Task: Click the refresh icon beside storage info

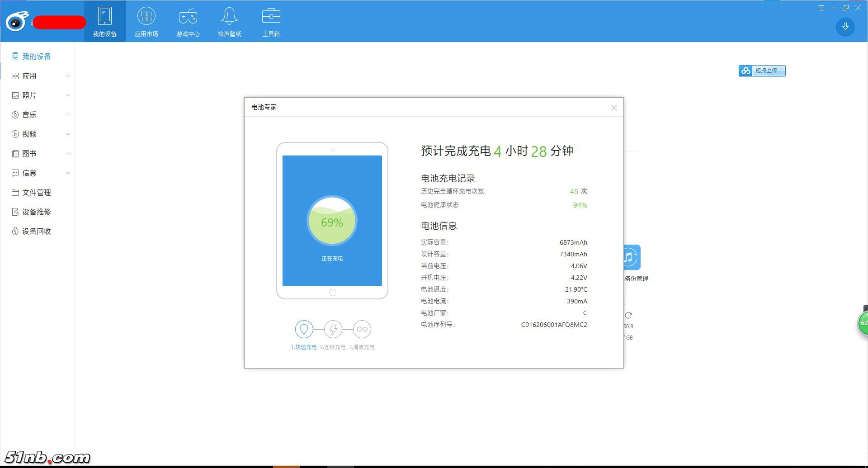Action: tap(628, 315)
